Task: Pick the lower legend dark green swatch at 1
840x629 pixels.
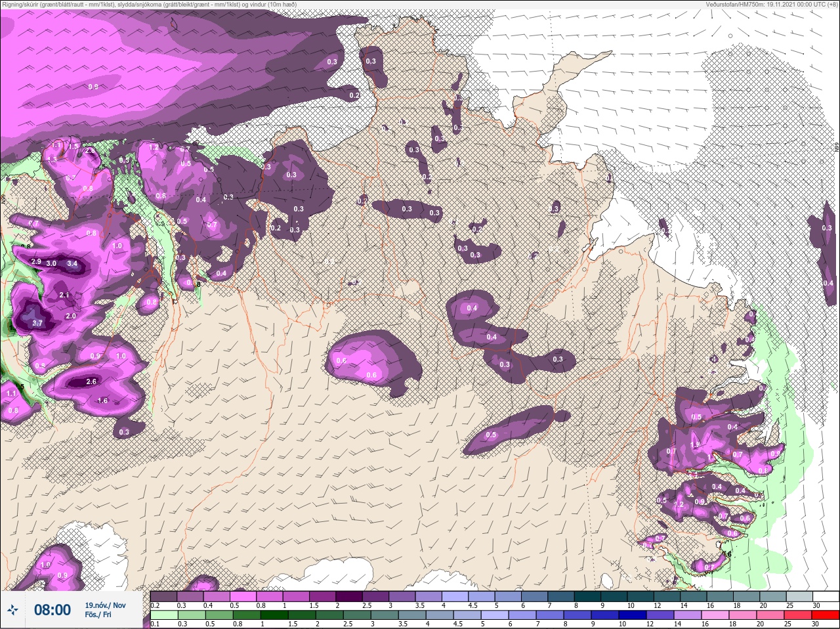Action: tap(274, 615)
